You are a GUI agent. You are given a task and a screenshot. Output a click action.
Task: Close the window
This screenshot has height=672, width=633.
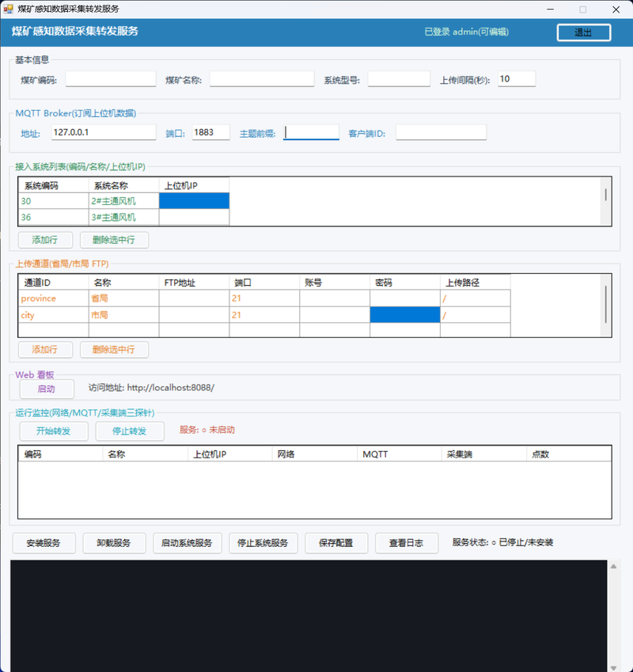(616, 9)
